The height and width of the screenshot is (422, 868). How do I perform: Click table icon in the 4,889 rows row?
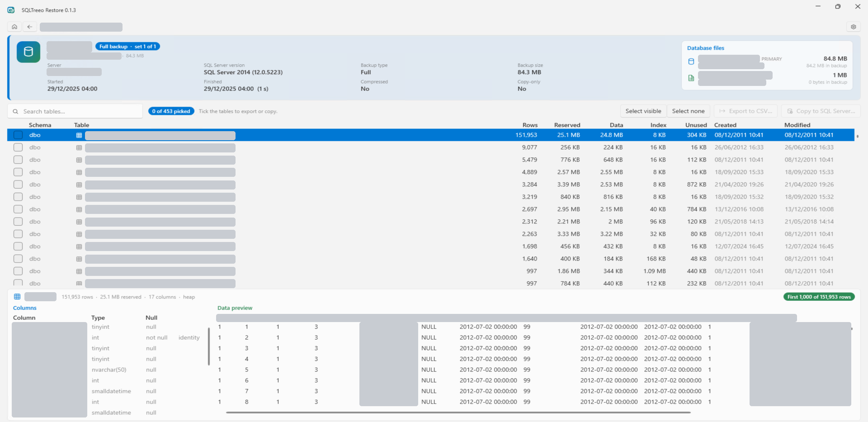tap(79, 172)
